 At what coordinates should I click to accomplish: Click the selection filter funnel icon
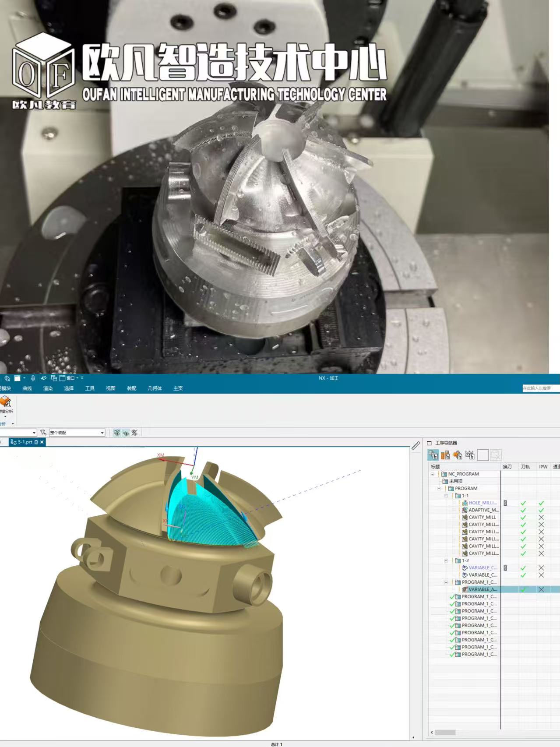pos(43,433)
